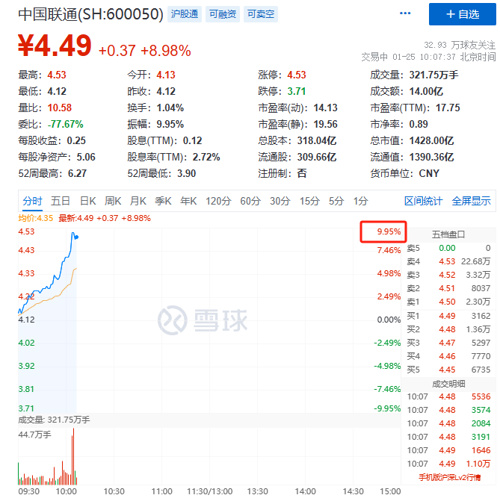This screenshot has height=501, width=500.
Task: Click the 市盈率(TTM) 17.75 value
Action: 448,108
